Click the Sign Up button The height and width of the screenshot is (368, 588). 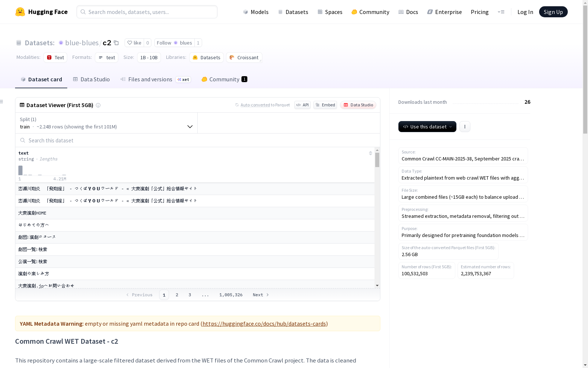pyautogui.click(x=553, y=12)
